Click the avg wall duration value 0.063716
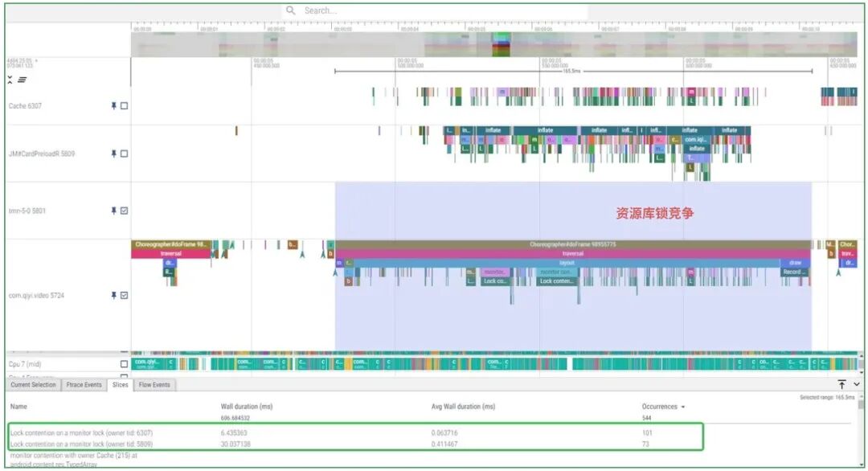The width and height of the screenshot is (868, 471). click(444, 432)
